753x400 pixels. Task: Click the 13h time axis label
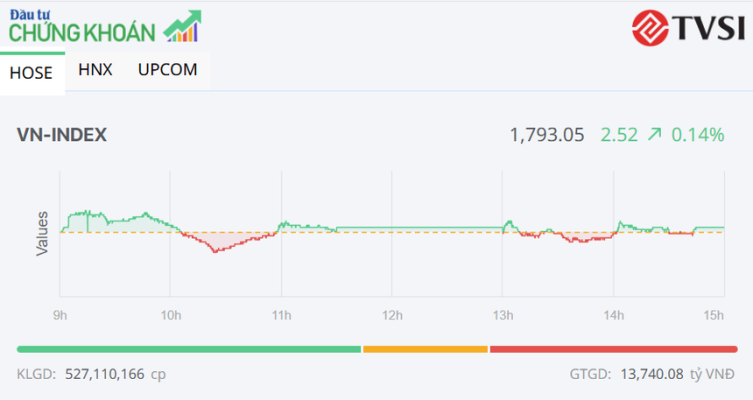503,315
